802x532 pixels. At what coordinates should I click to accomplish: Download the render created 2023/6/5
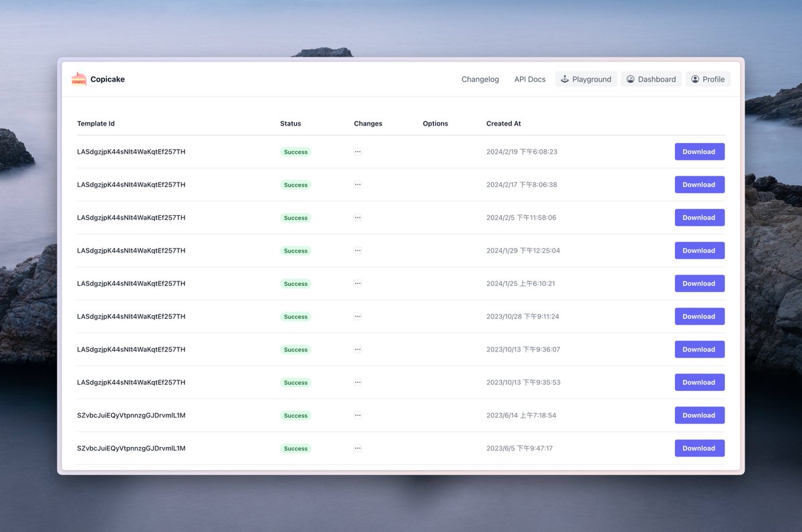(699, 448)
